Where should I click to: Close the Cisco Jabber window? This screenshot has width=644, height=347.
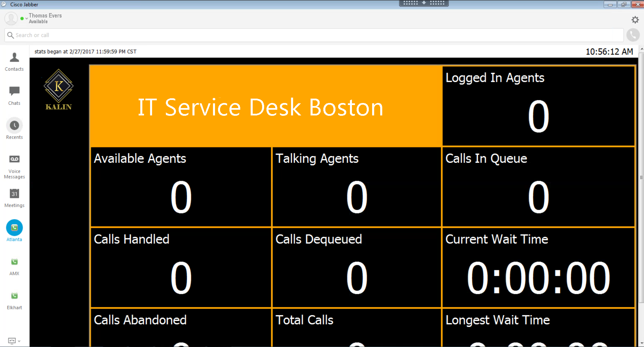pyautogui.click(x=637, y=4)
